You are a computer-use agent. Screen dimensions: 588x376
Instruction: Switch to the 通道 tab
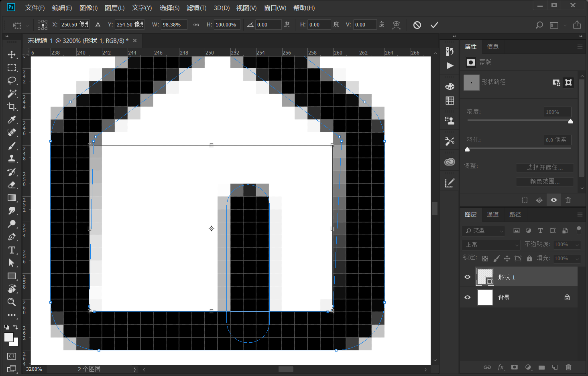[x=492, y=214]
